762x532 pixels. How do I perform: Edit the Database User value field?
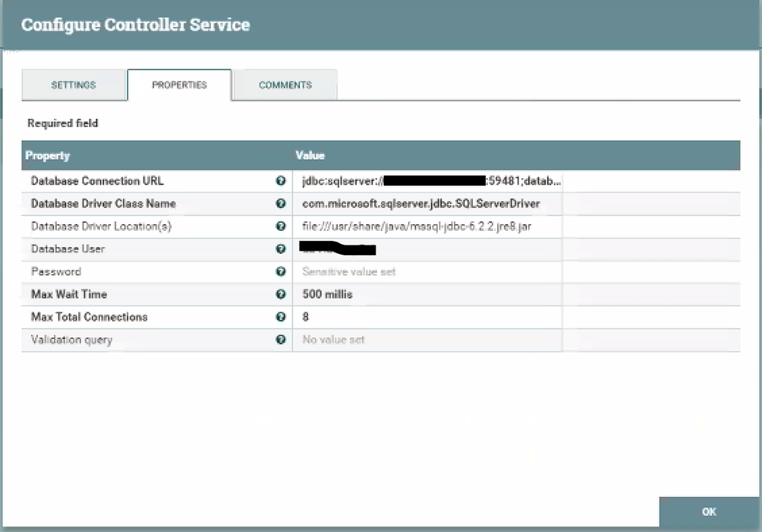click(x=427, y=249)
